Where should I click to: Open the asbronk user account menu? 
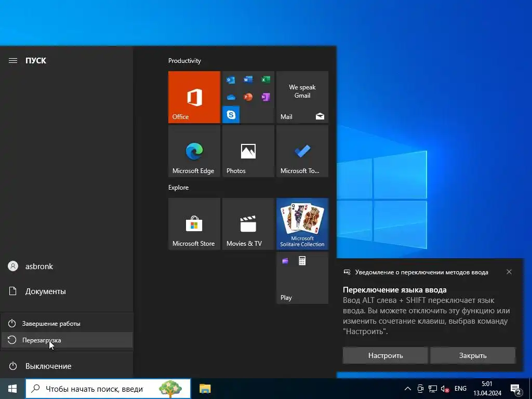click(x=66, y=267)
